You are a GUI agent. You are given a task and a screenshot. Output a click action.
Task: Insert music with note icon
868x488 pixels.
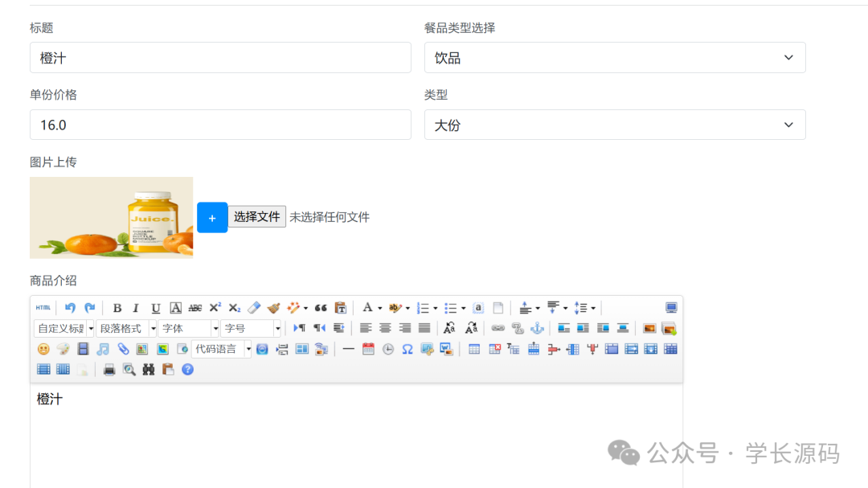pos(102,349)
